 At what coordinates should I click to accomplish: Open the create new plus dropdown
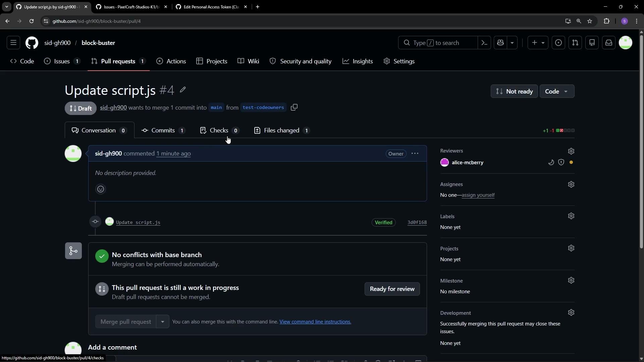[538, 43]
